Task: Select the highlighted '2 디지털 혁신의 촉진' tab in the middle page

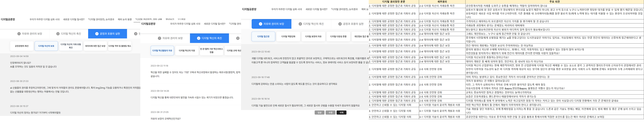Action: pyautogui.click(x=209, y=38)
